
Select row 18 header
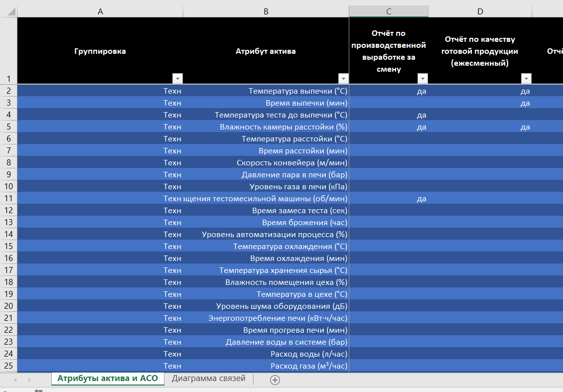point(8,282)
